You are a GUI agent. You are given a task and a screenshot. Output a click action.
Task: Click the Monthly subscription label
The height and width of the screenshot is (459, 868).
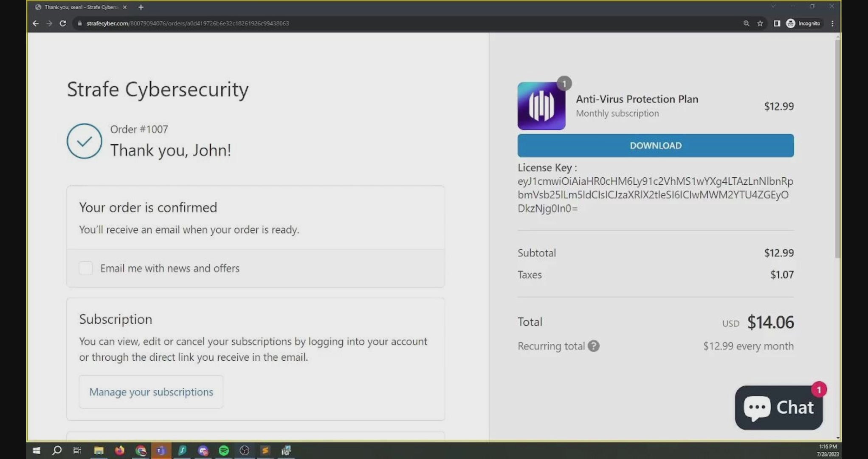coord(617,113)
